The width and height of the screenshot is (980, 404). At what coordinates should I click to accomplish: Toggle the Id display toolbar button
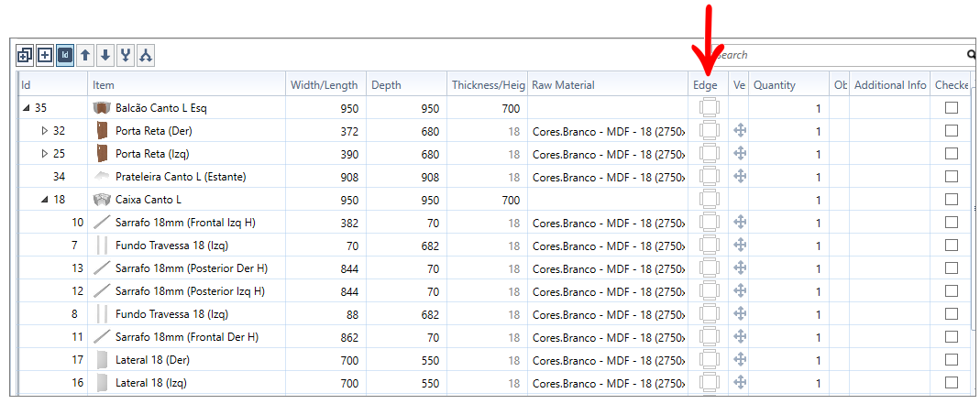(x=65, y=56)
